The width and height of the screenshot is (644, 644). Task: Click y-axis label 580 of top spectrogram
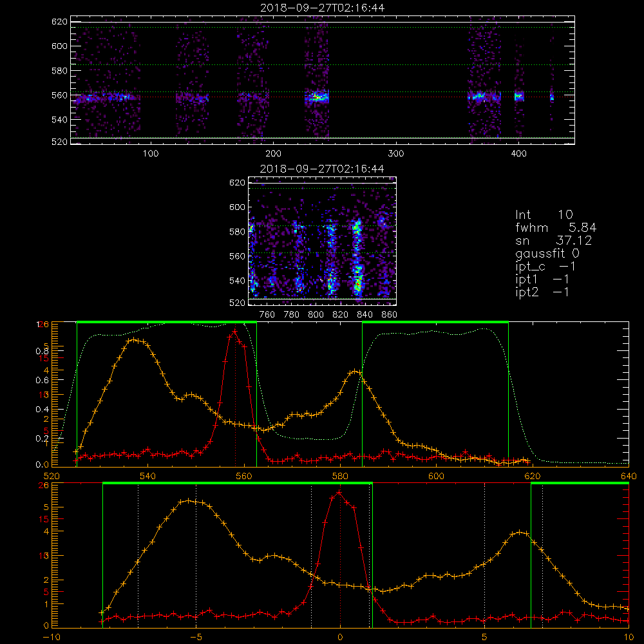pyautogui.click(x=59, y=71)
